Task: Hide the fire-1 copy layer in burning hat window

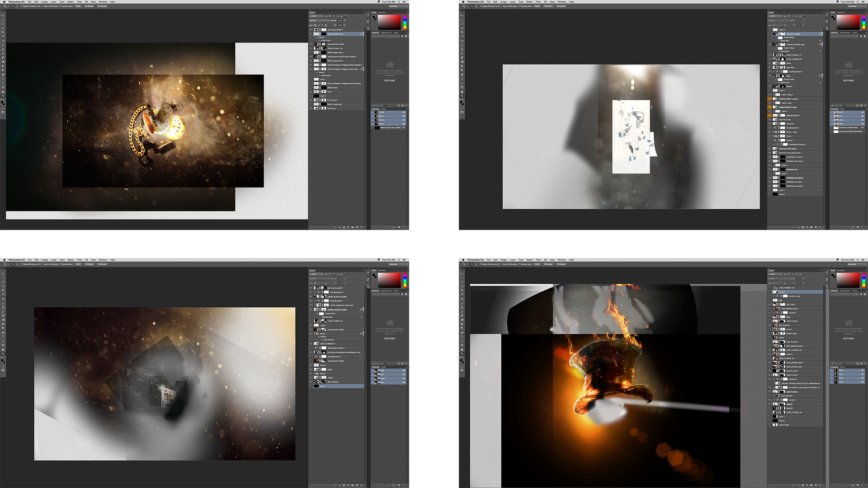Action: [x=770, y=305]
